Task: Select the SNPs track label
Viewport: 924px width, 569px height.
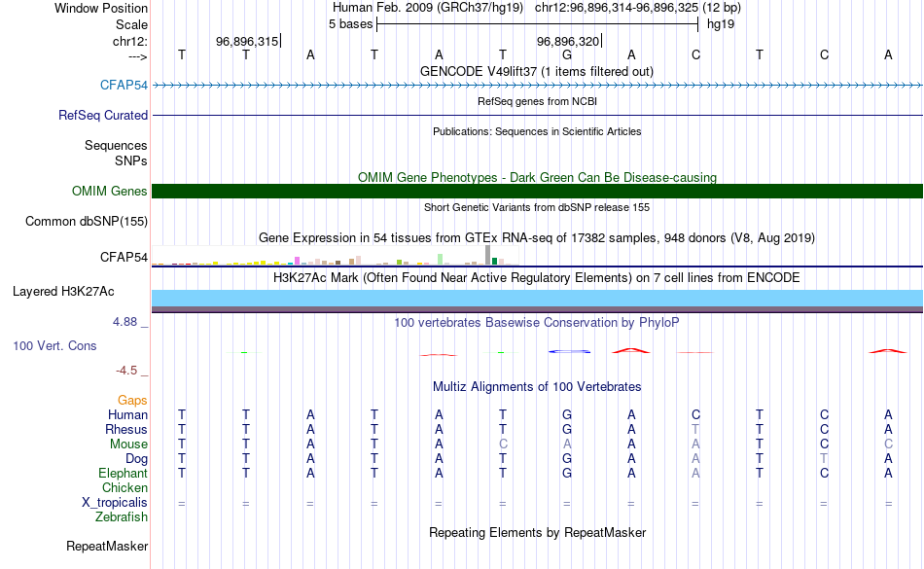Action: click(x=131, y=160)
